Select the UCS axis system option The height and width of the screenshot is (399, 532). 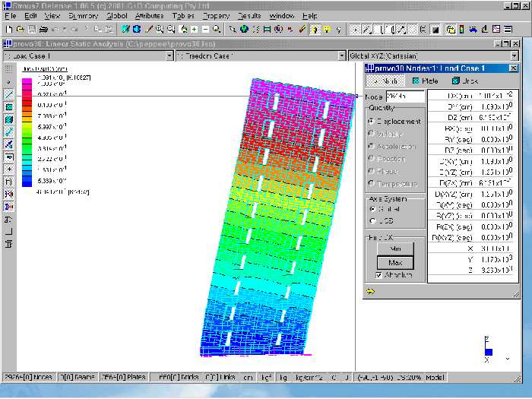[x=371, y=220]
